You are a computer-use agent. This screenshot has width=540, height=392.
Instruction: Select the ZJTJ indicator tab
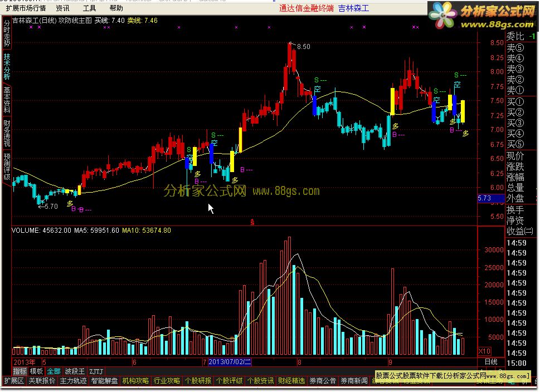(x=96, y=371)
